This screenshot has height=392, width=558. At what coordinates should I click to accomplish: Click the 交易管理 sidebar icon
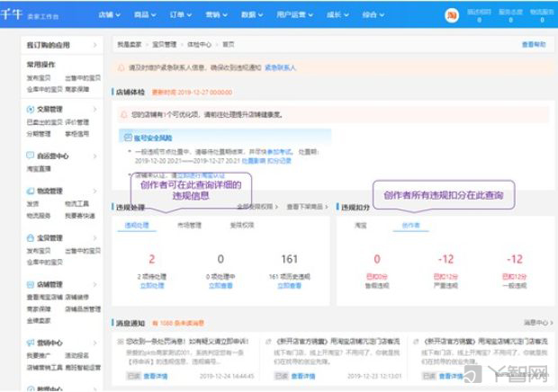[31, 109]
